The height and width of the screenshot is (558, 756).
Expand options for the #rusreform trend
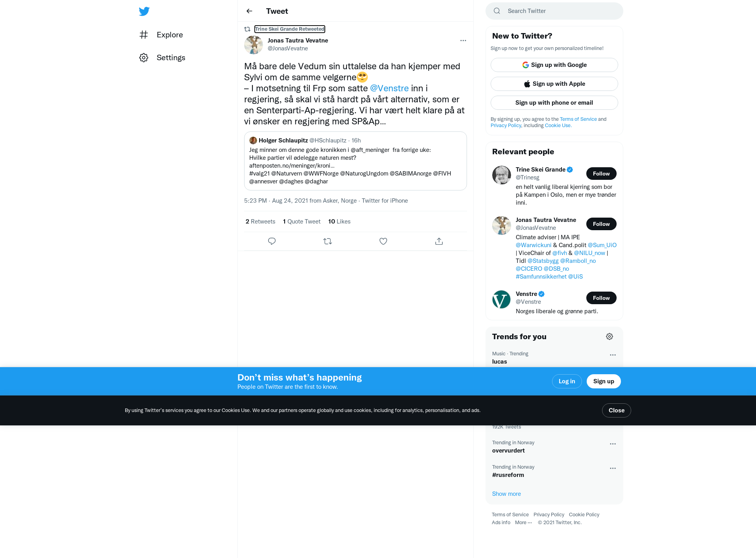coord(613,468)
